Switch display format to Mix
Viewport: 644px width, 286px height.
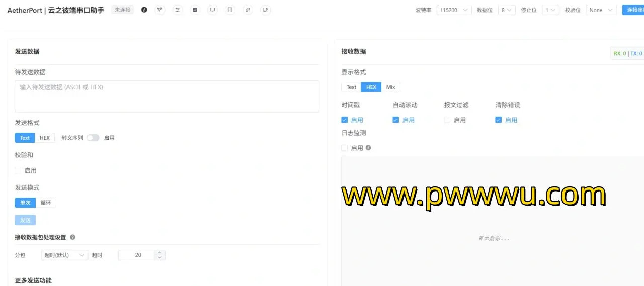coord(390,87)
